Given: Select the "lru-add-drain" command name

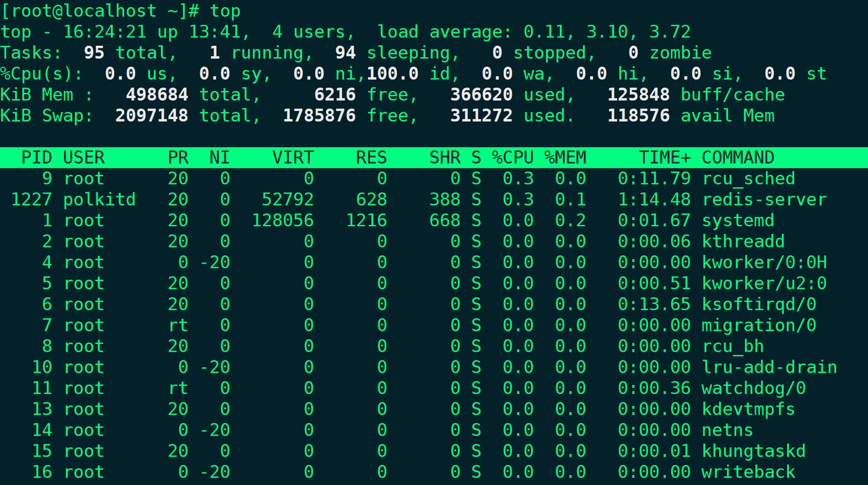Looking at the screenshot, I should click(770, 367).
